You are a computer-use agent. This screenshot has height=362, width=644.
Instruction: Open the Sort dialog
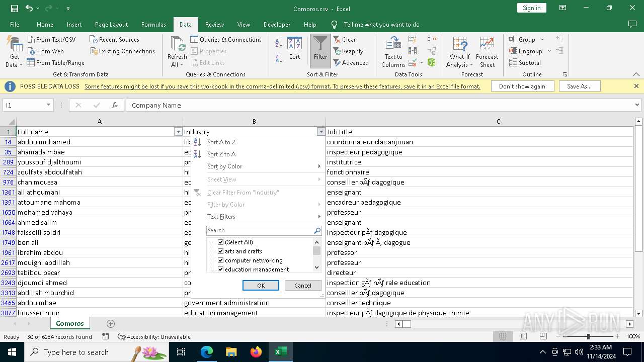point(295,48)
